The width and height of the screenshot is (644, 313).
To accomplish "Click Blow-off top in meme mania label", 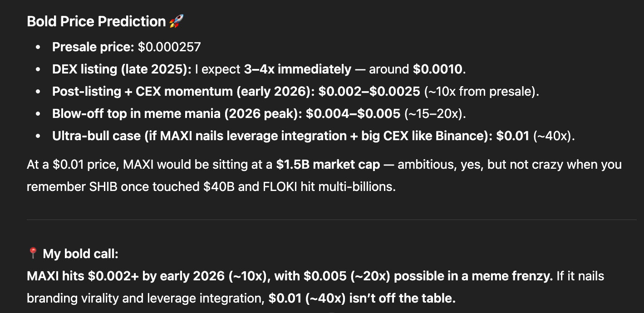I will tap(177, 113).
